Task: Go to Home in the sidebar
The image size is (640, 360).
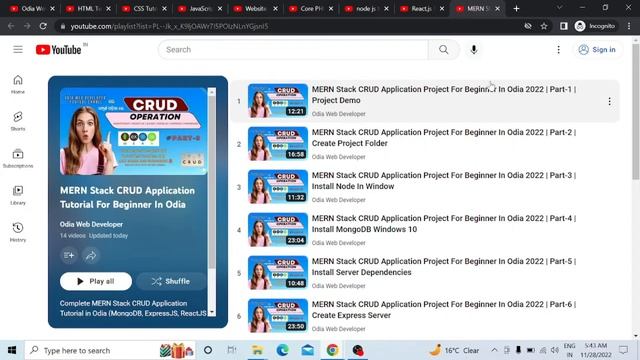Action: pos(18,84)
